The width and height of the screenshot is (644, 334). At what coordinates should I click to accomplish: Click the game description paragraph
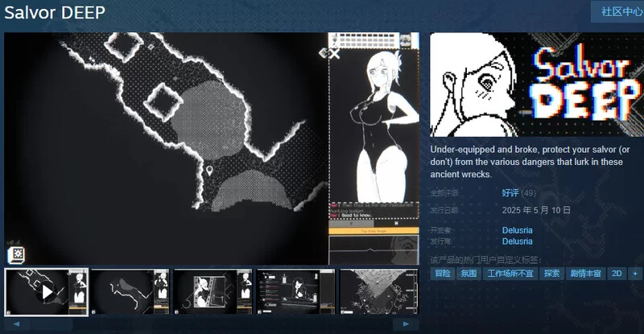pyautogui.click(x=530, y=162)
